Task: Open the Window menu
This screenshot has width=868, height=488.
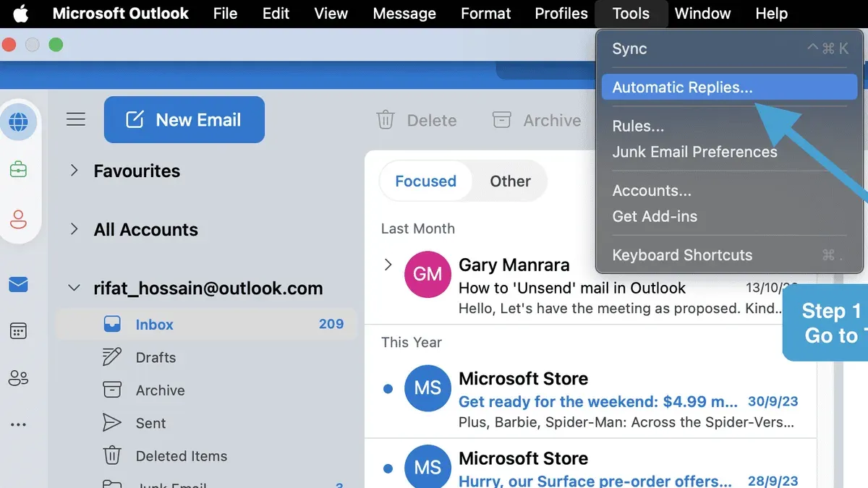Action: tap(702, 14)
